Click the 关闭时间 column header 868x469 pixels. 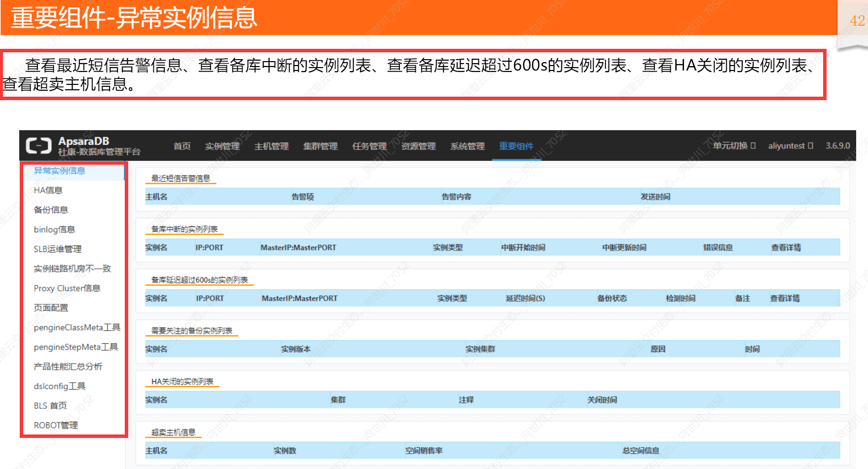(x=602, y=400)
